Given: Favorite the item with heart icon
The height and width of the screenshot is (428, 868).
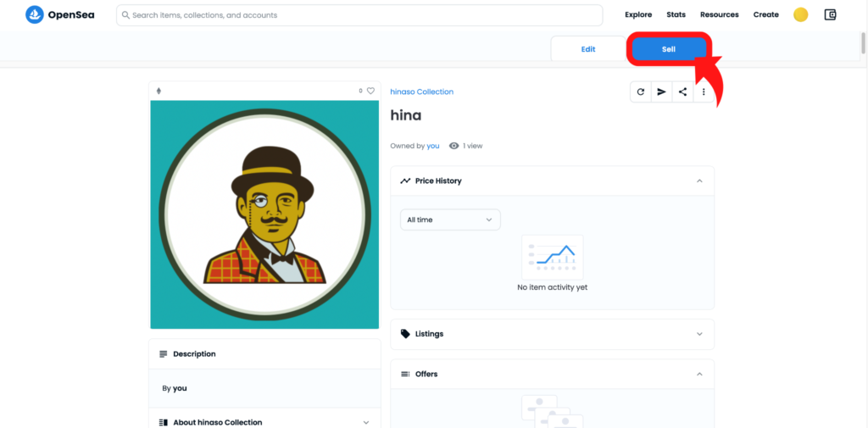Looking at the screenshot, I should [371, 91].
